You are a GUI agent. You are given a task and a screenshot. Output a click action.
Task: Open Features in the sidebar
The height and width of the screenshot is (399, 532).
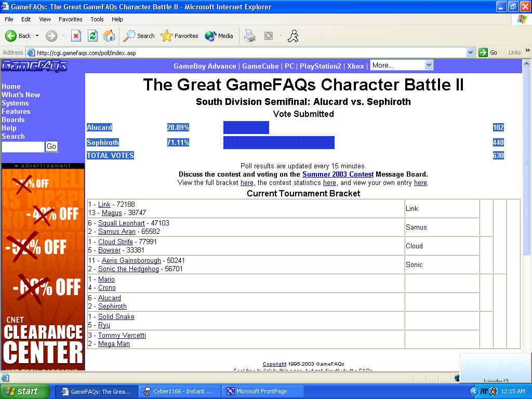[x=16, y=111]
